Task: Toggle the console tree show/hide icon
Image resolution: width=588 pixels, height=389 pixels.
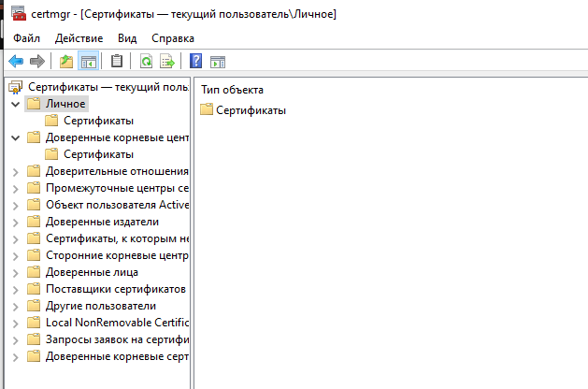Action: point(89,61)
